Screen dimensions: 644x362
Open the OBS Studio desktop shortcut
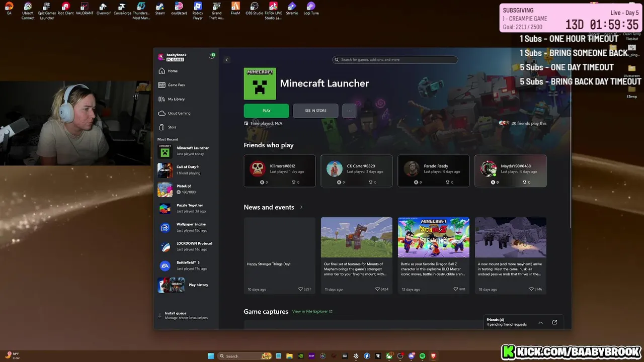click(x=254, y=9)
